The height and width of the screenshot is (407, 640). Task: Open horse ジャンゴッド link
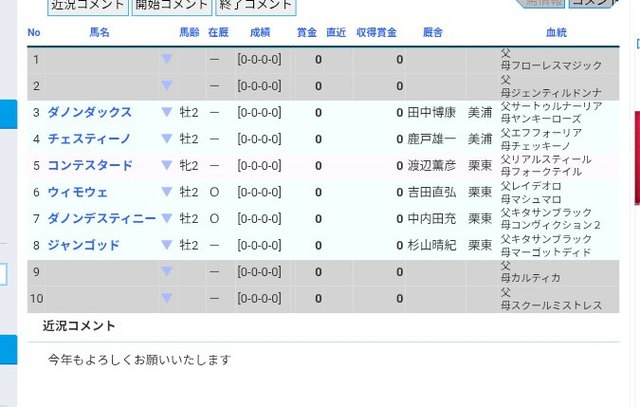point(84,245)
